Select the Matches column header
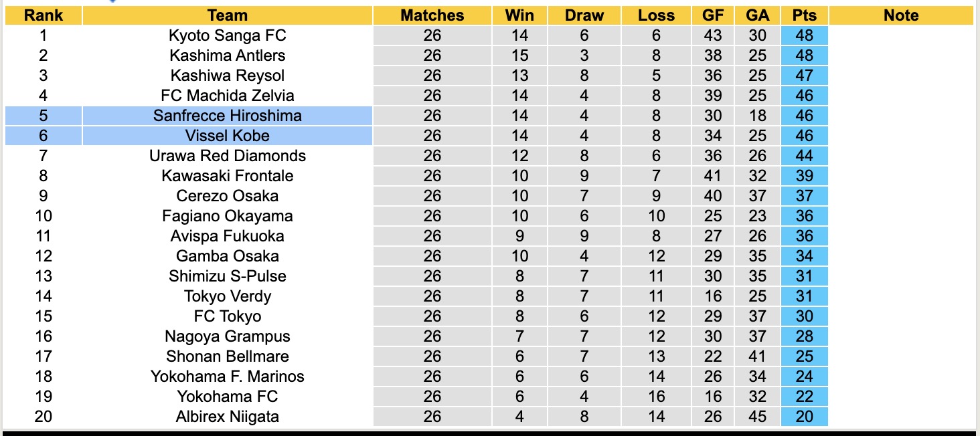This screenshot has width=980, height=436. point(432,15)
